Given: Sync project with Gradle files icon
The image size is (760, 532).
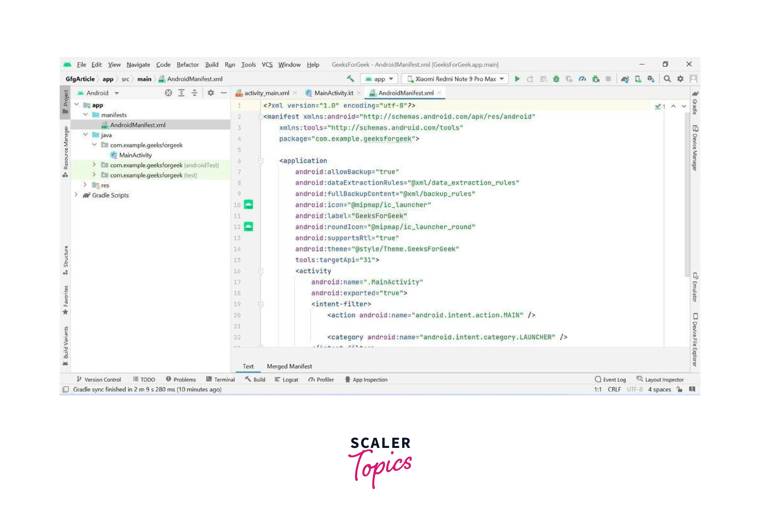Looking at the screenshot, I should pyautogui.click(x=625, y=79).
